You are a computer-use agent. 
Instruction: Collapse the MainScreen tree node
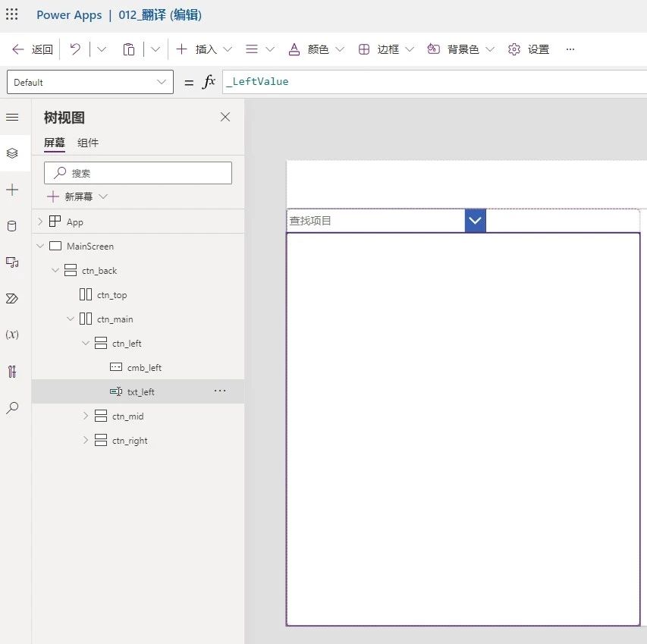click(x=40, y=247)
